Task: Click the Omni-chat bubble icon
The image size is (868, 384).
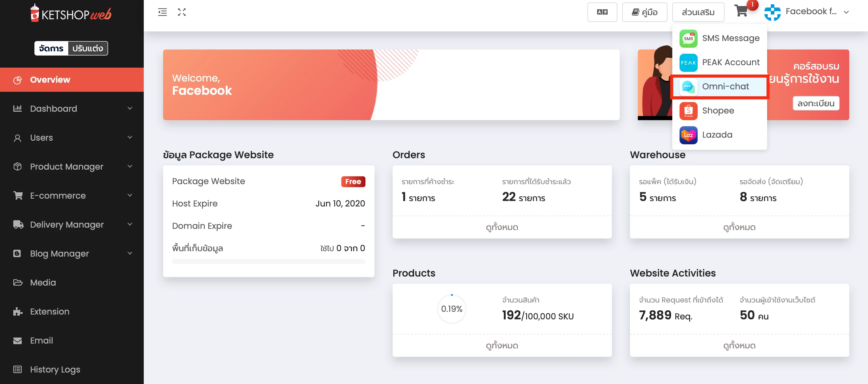Action: click(688, 87)
